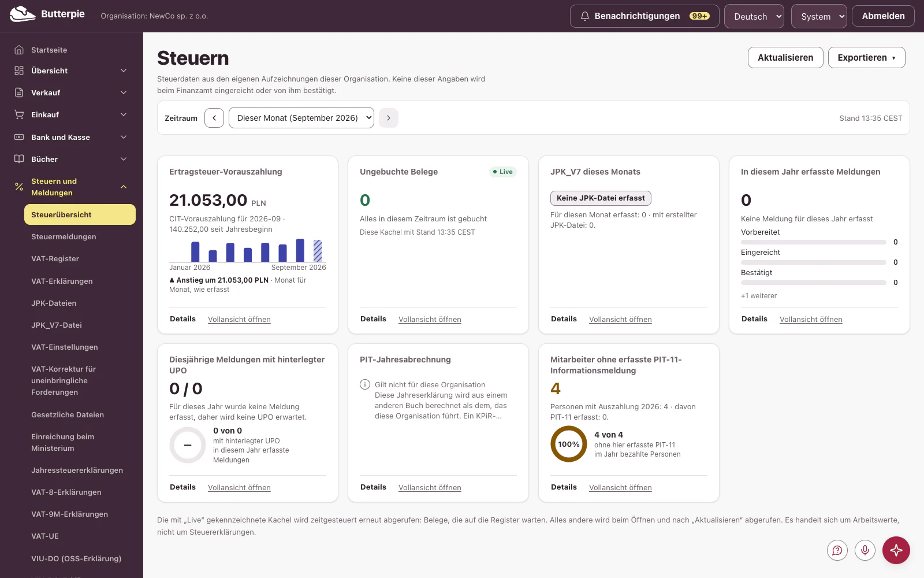Expand the Einkauf sidebar section
This screenshot has width=924, height=578.
coord(124,114)
